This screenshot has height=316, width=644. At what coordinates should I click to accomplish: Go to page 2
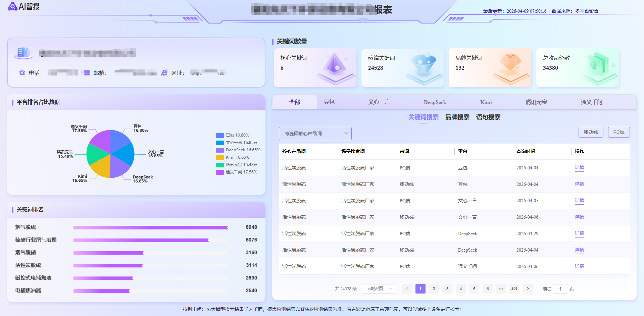pyautogui.click(x=434, y=289)
